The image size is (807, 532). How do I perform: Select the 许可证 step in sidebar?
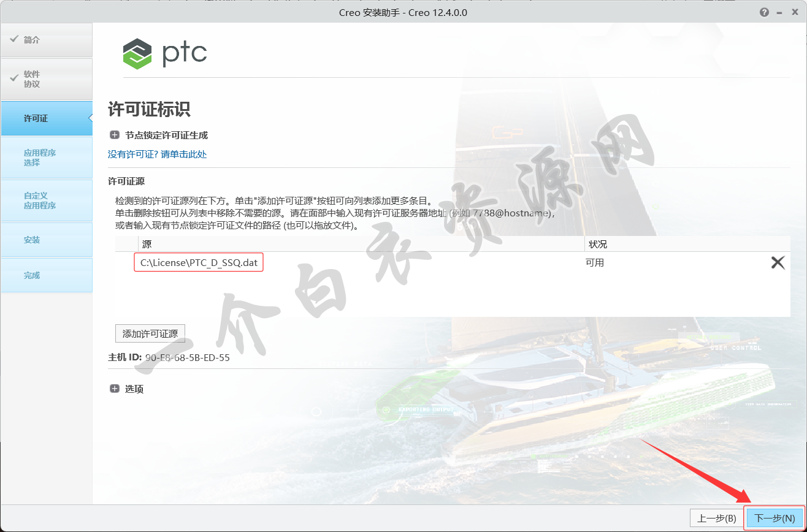[x=47, y=118]
